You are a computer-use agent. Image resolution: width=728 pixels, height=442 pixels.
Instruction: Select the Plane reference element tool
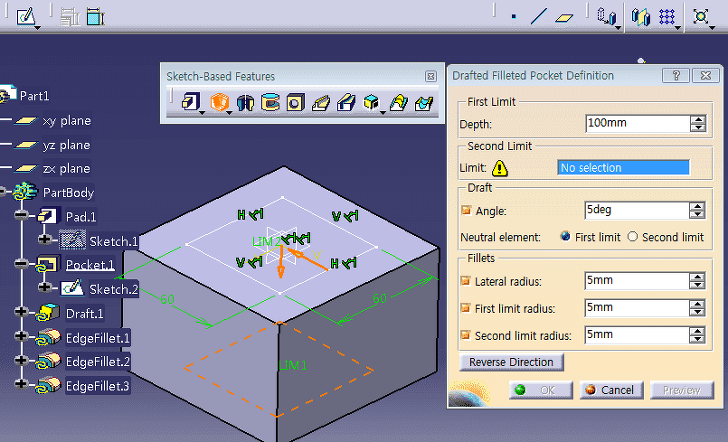click(x=565, y=18)
